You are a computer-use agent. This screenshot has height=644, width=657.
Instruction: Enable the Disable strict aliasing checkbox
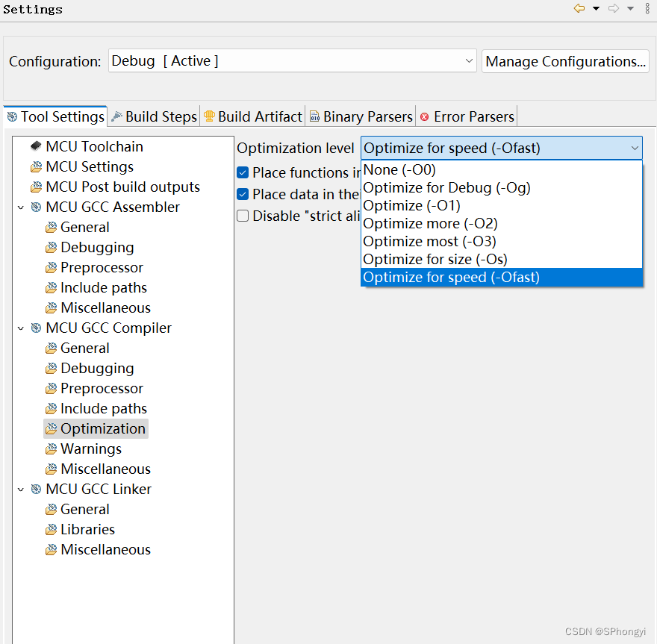[x=243, y=216]
